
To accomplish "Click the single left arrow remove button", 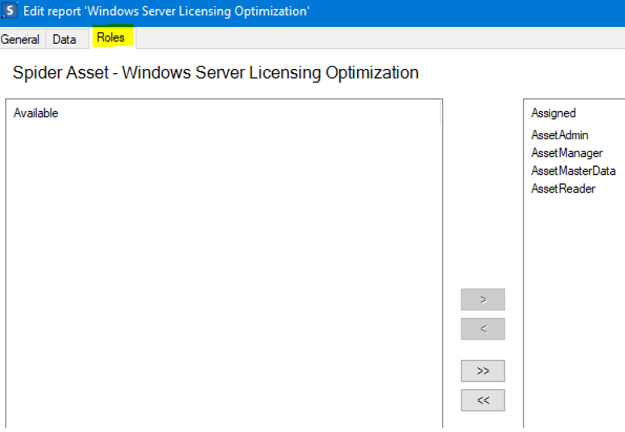I will point(483,329).
